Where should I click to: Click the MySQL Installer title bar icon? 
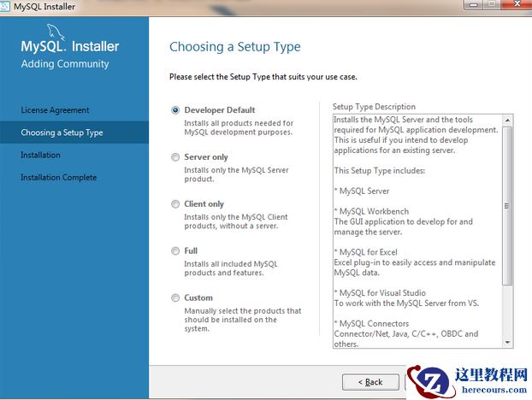[5, 6]
